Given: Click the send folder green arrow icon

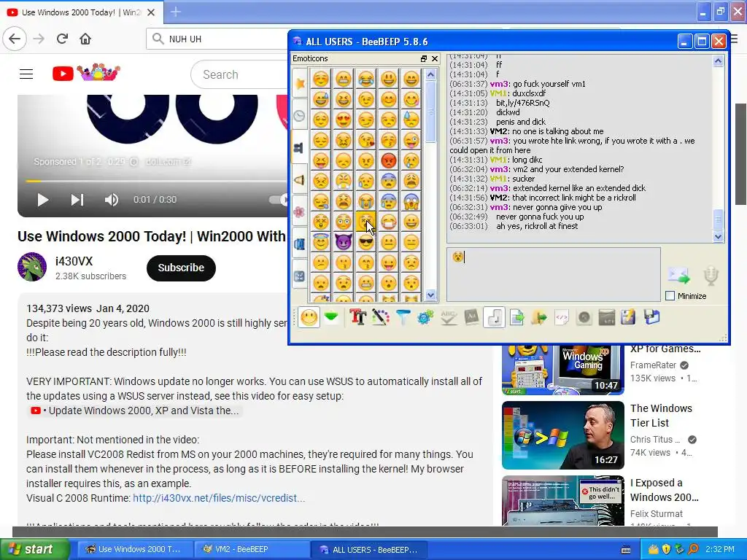Looking at the screenshot, I should tap(539, 317).
